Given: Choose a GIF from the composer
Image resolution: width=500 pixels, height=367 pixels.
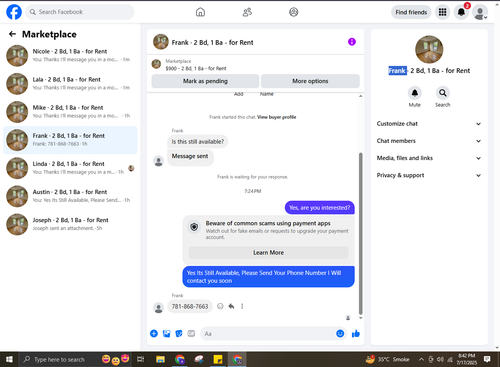Looking at the screenshot, I should tap(191, 333).
